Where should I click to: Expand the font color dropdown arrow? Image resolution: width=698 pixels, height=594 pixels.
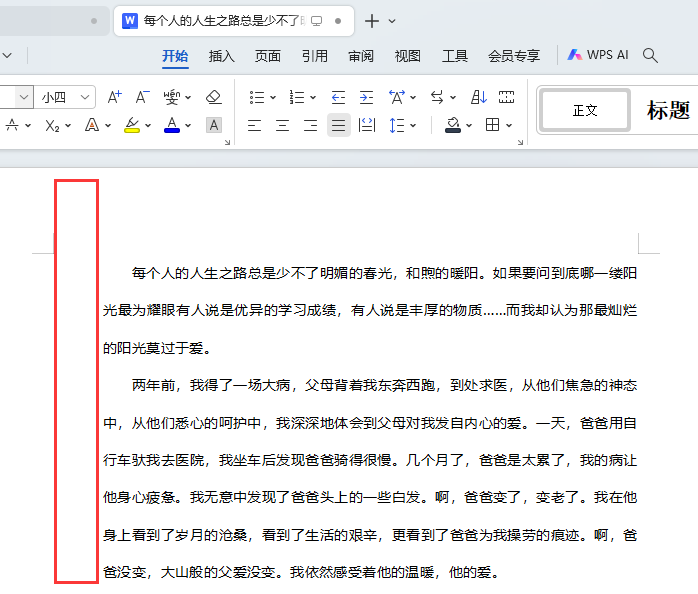click(188, 126)
